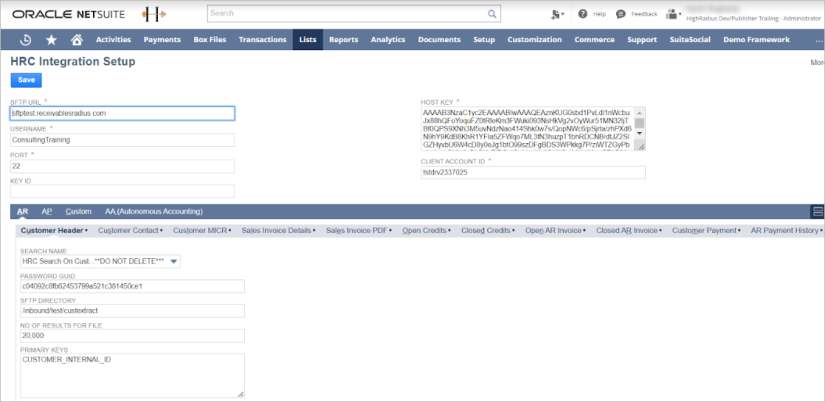Click the Username field
The height and width of the screenshot is (402, 825).
pos(123,140)
